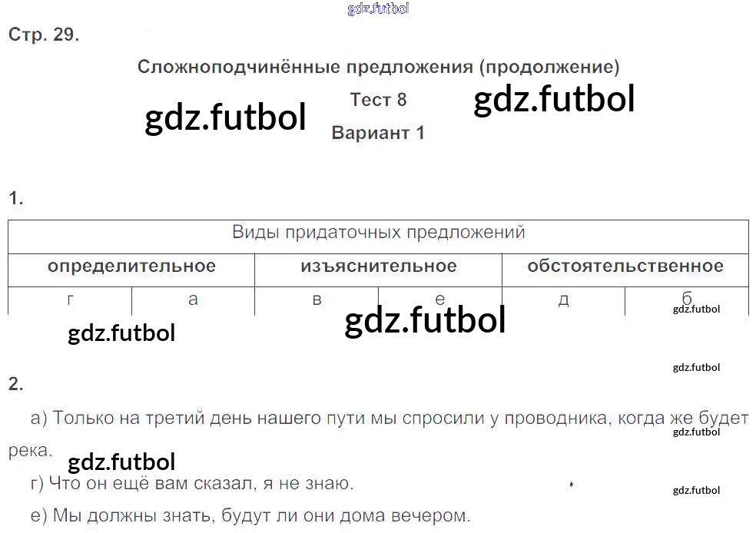This screenshot has width=756, height=533.
Task: Select the table cell with letter "е"
Action: point(439,300)
